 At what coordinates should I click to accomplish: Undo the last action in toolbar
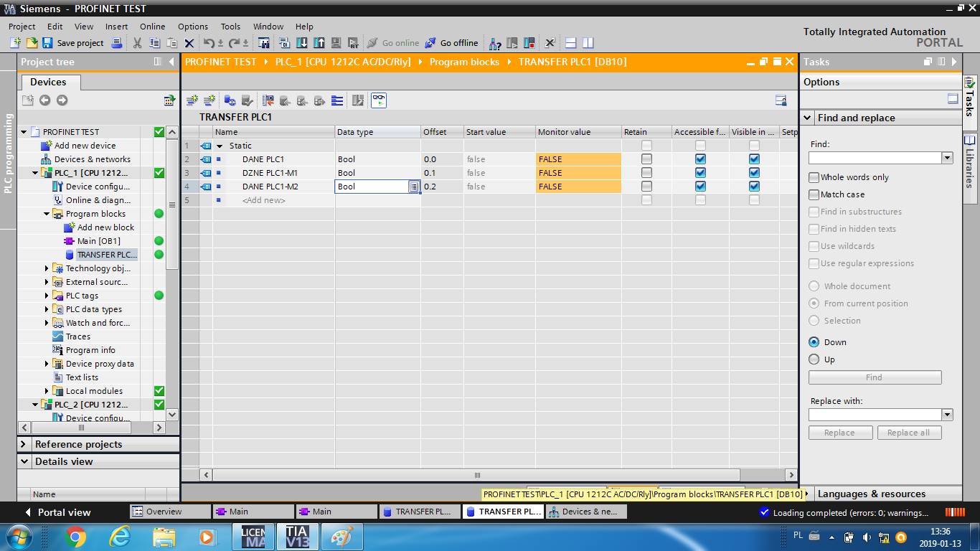tap(208, 43)
